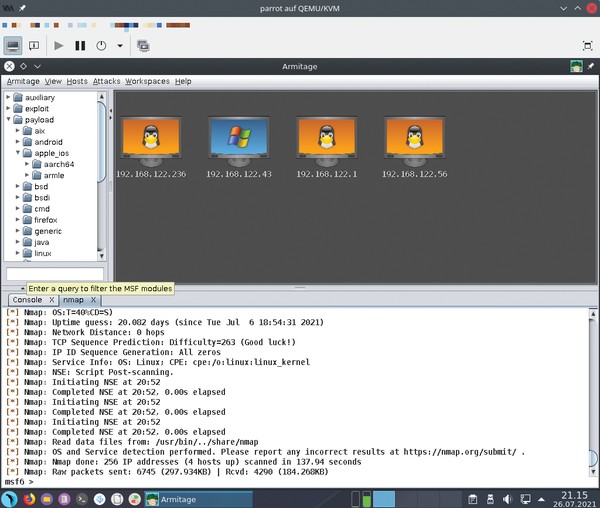Select the linux payload folder
This screenshot has height=508, width=600.
[37, 253]
